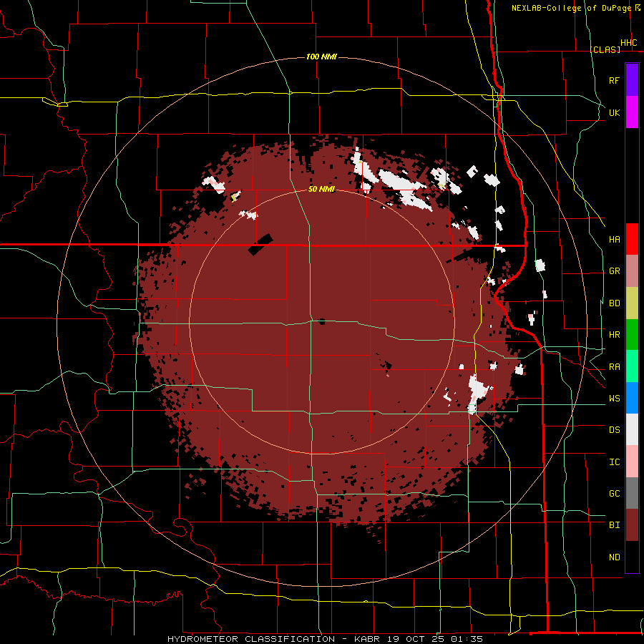Click the UK legend label
Image resolution: width=644 pixels, height=644 pixels.
click(614, 112)
